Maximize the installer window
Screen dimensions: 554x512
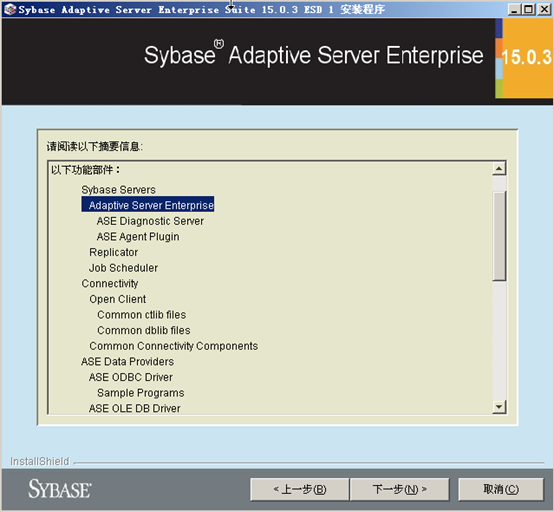click(x=529, y=9)
